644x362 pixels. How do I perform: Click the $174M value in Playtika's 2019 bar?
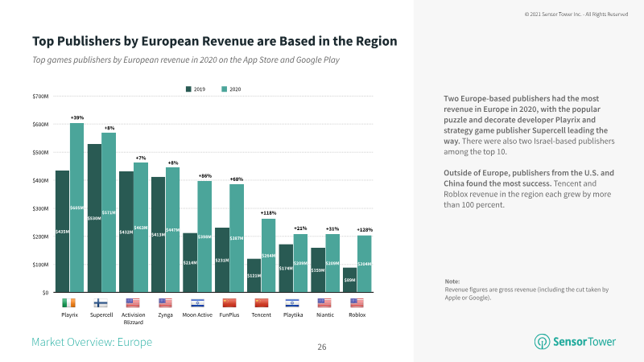tap(287, 269)
